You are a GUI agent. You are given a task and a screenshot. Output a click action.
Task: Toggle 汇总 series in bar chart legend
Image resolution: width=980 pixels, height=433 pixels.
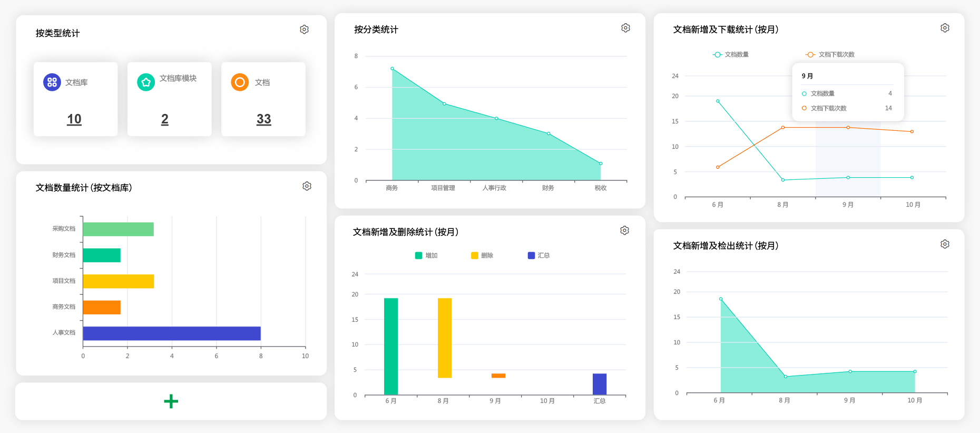[538, 256]
